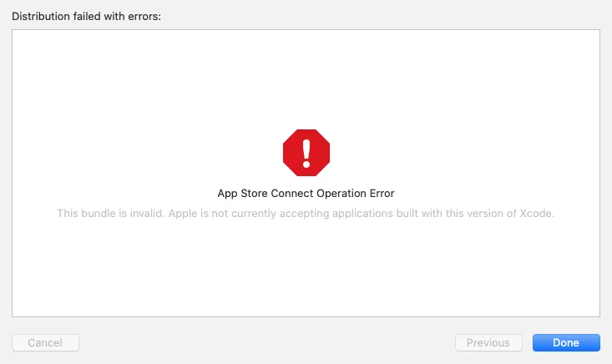Click 'App Store' in the error title
This screenshot has width=612, height=364.
(x=246, y=194)
